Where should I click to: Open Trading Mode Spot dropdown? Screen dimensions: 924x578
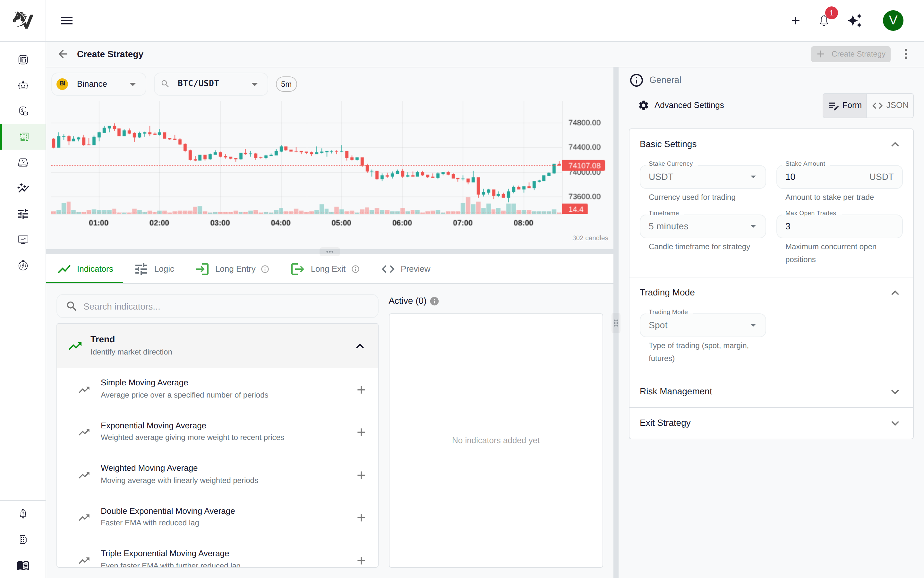pos(703,325)
